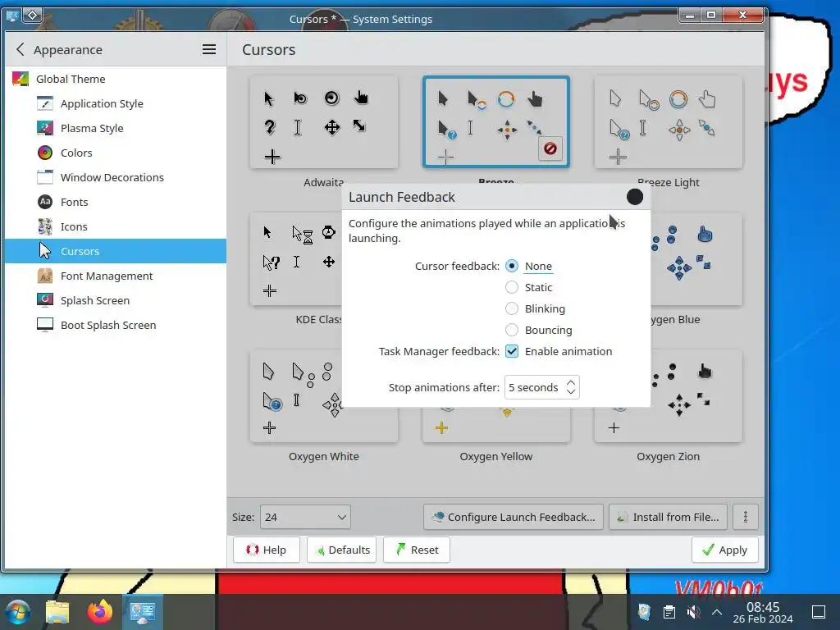840x630 pixels.
Task: Open the three-dot more options button
Action: pyautogui.click(x=745, y=517)
